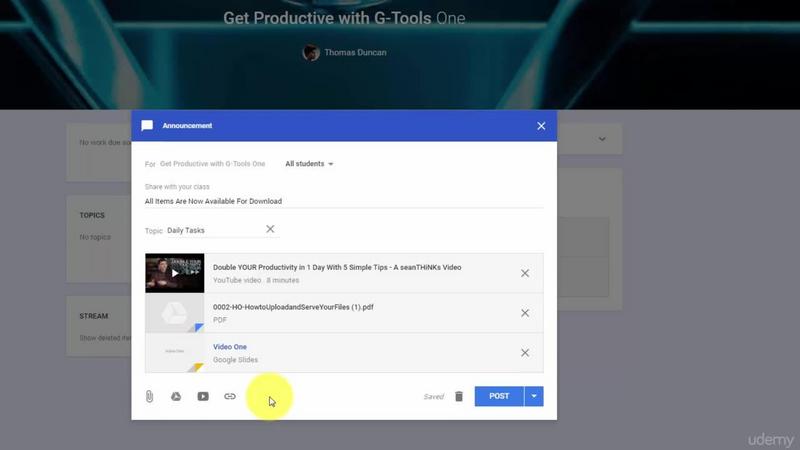The image size is (800, 450).
Task: Attach a file with the paperclip icon
Action: coord(149,396)
